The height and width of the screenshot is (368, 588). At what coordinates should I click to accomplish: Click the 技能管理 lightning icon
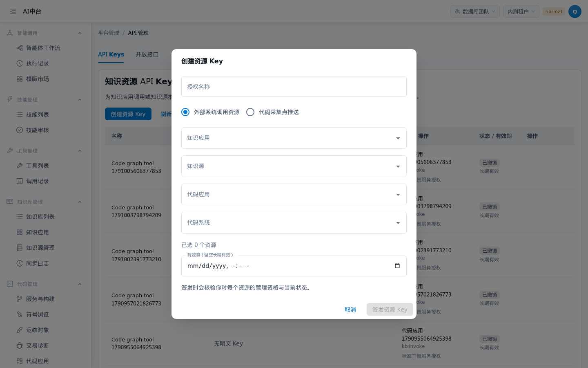tap(10, 99)
